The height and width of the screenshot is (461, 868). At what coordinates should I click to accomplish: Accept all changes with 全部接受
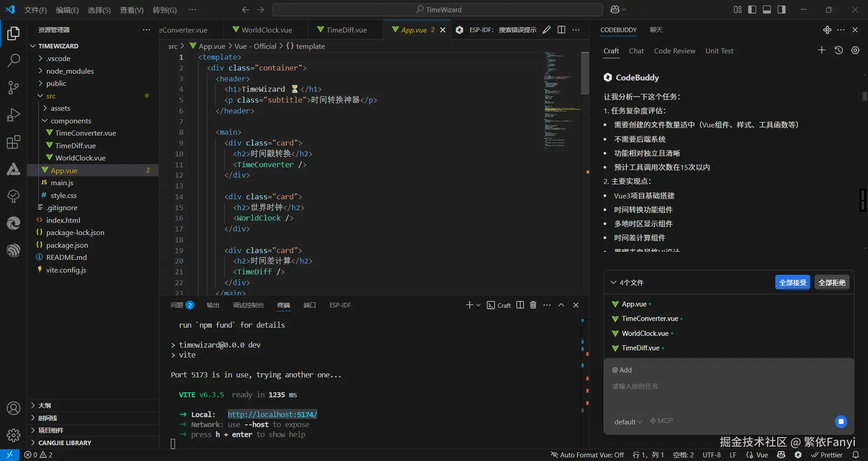pos(793,282)
